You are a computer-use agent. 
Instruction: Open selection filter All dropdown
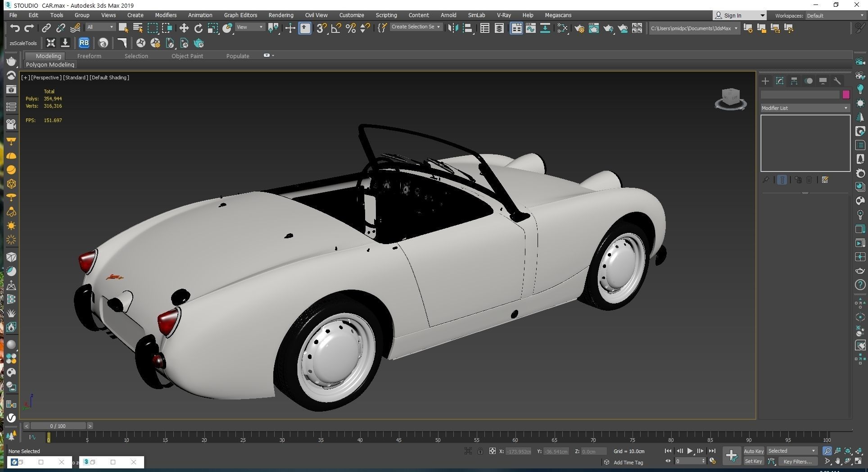(100, 27)
